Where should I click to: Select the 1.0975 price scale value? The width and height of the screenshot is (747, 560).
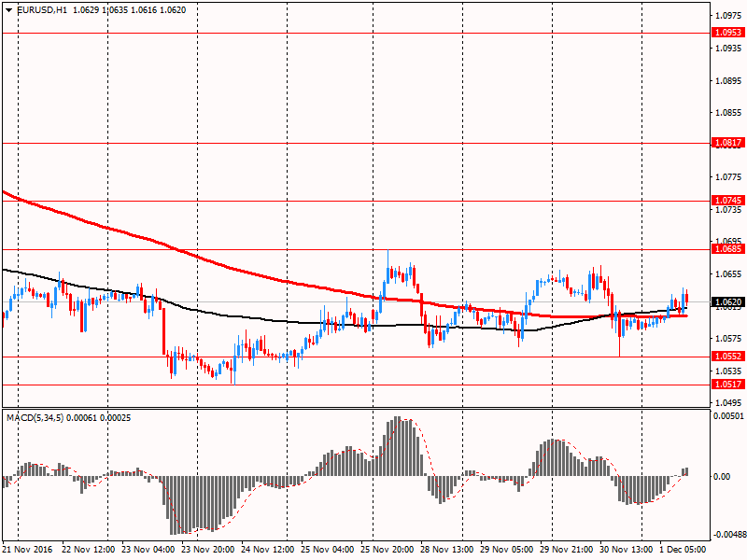click(728, 16)
